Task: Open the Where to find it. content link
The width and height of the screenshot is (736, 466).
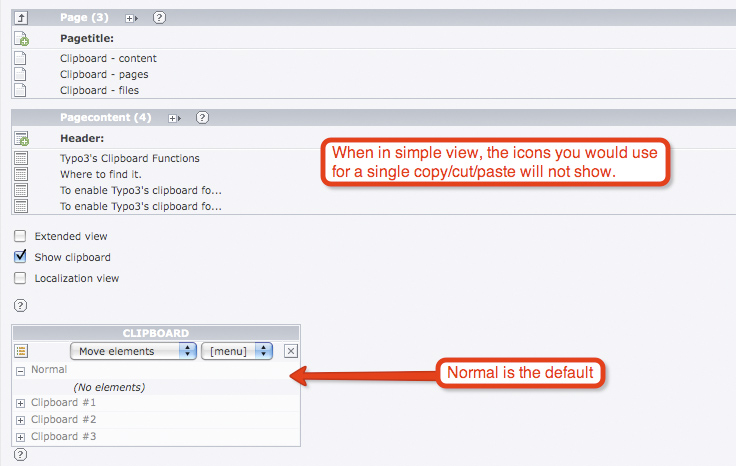Action: [99, 174]
